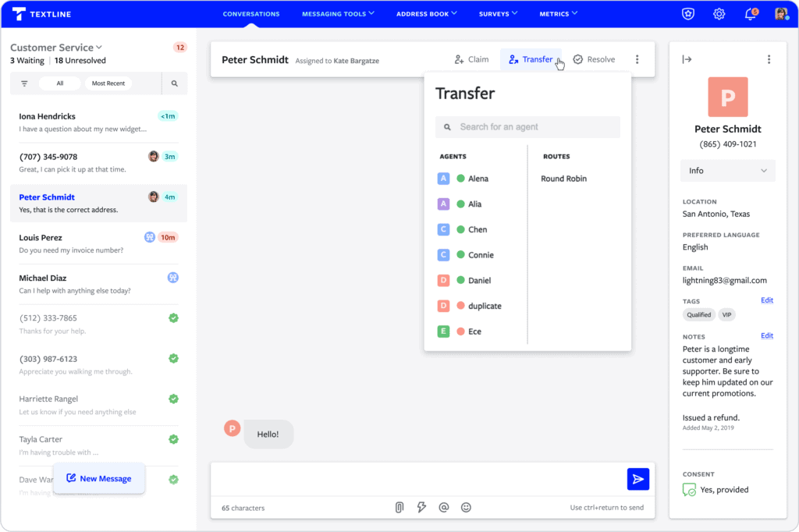Viewport: 799px width, 532px height.
Task: Open the settings gear icon
Action: [x=719, y=13]
